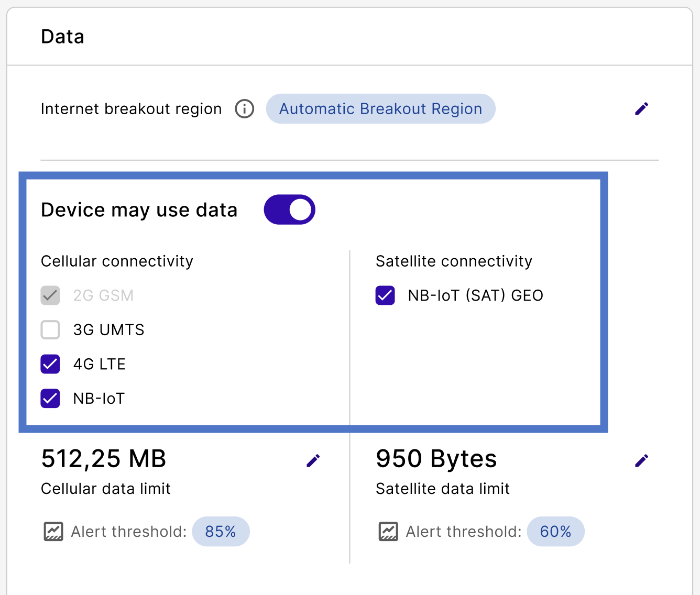Click the 950 Bytes satellite limit value

(436, 459)
